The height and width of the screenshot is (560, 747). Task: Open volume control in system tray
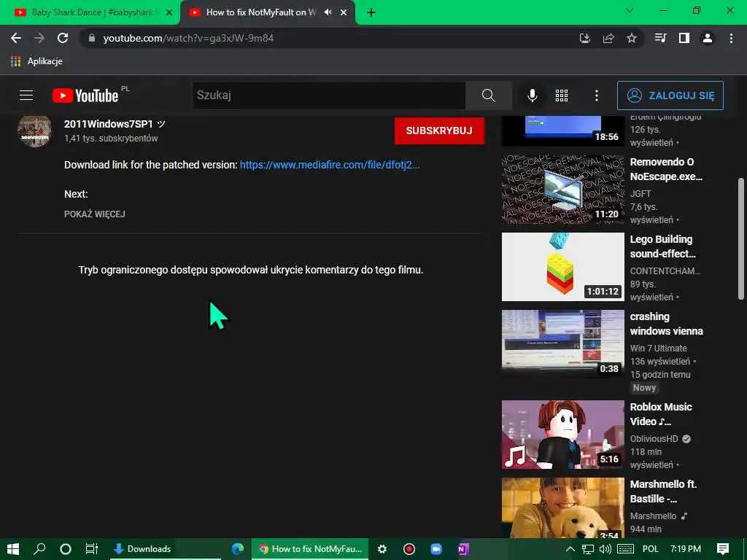pyautogui.click(x=605, y=549)
